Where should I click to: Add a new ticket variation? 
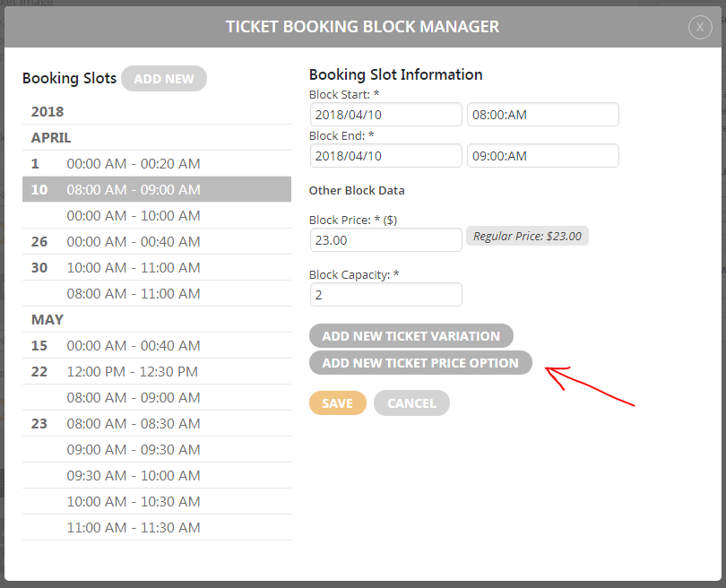[x=411, y=335]
